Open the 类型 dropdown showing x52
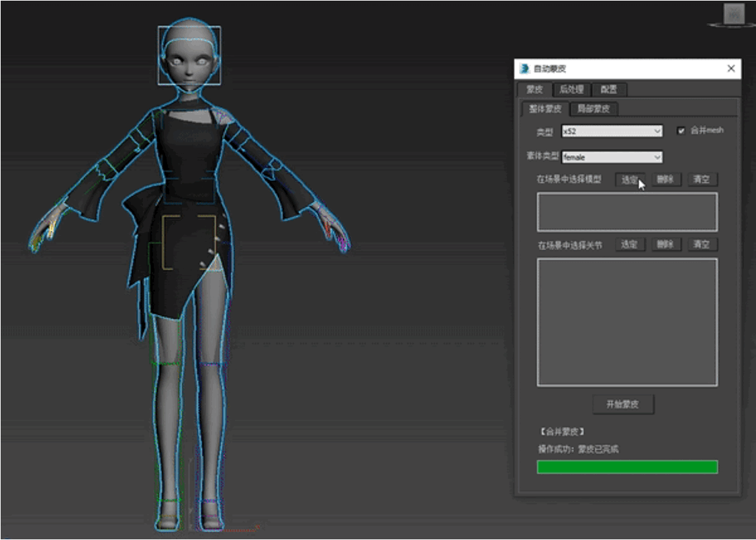 (x=612, y=131)
